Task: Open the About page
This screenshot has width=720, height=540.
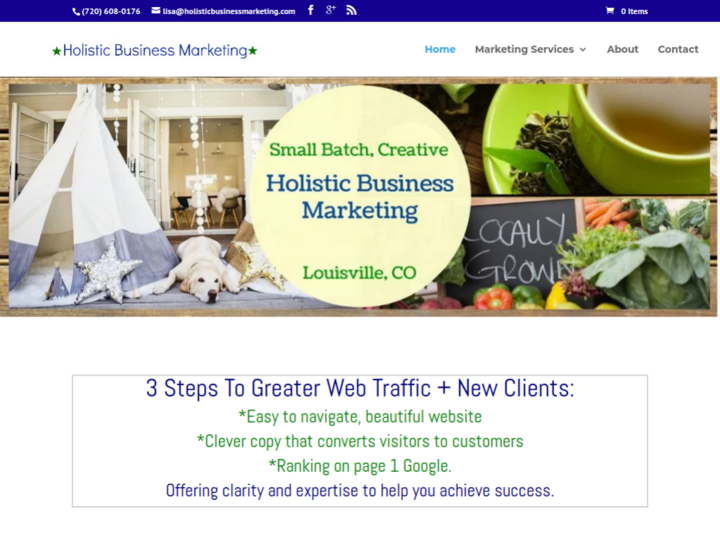Action: 622,49
